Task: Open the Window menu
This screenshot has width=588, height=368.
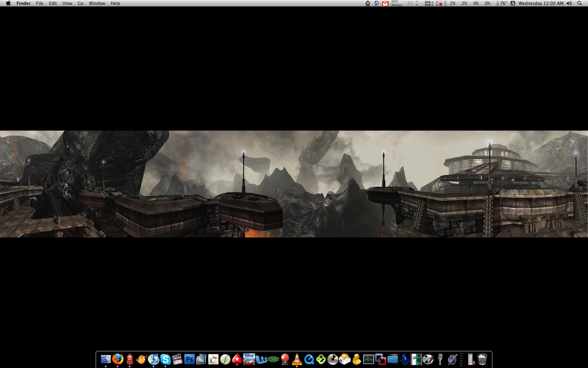Action: pos(97,3)
